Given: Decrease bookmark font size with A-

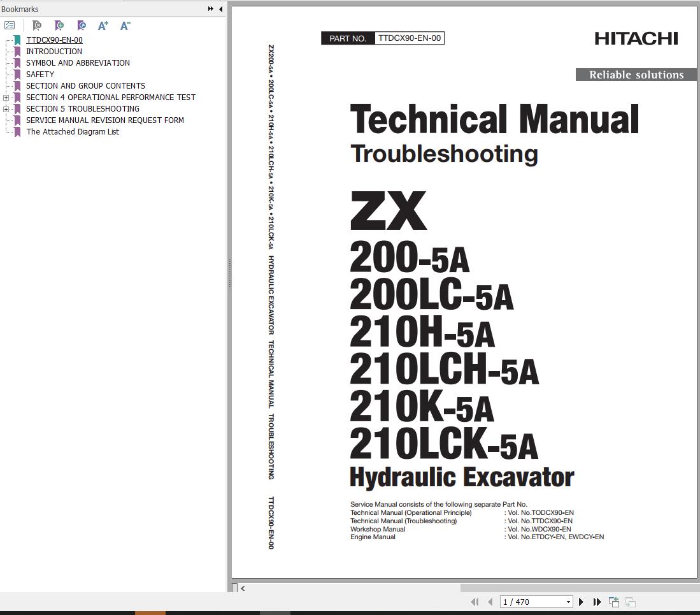Looking at the screenshot, I should pos(125,25).
